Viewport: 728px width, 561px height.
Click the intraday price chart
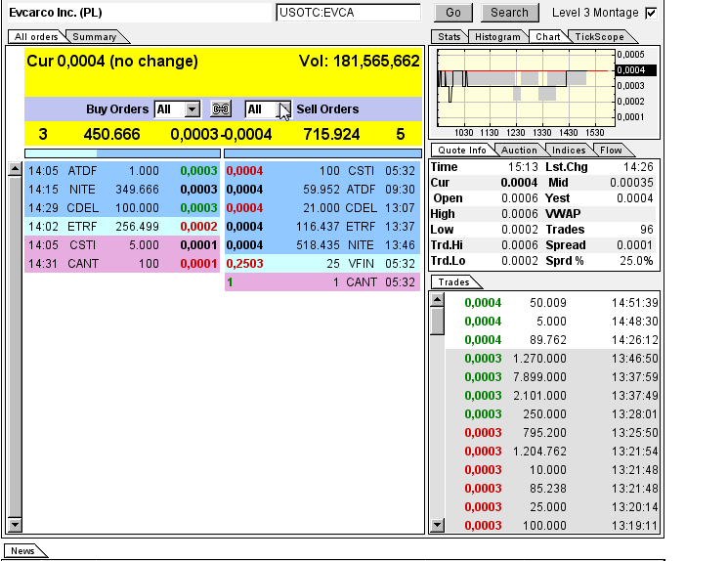(526, 88)
